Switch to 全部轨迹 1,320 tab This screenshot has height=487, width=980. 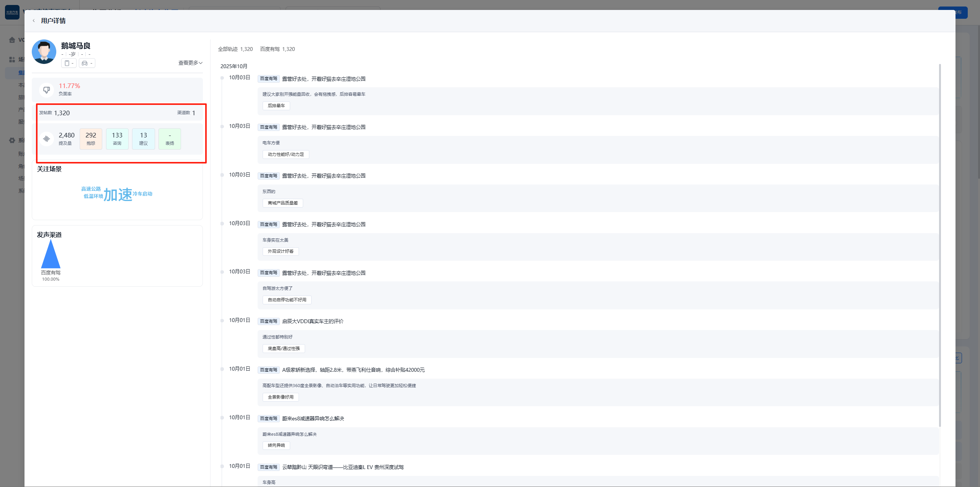coord(235,49)
